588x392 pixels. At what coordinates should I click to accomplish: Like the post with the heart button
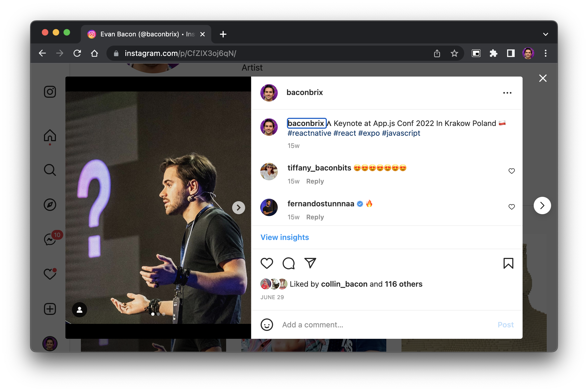click(x=267, y=263)
